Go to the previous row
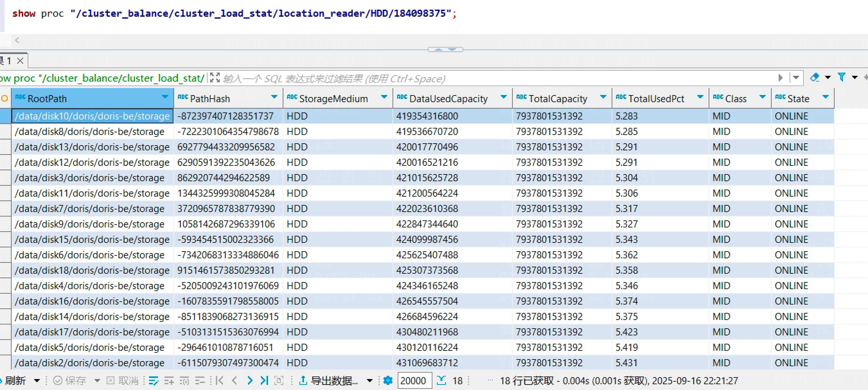The image size is (868, 390). pyautogui.click(x=235, y=381)
